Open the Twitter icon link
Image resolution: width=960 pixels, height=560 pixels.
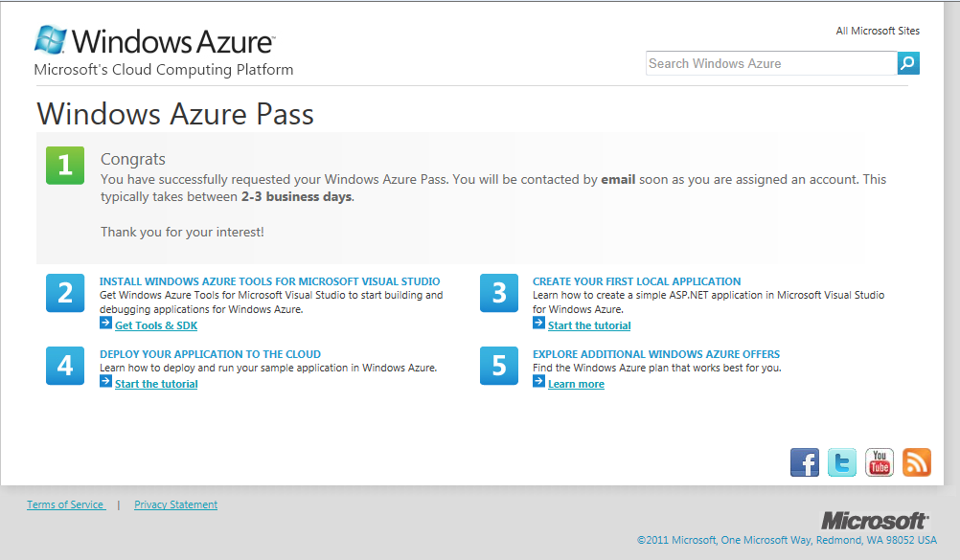point(842,462)
